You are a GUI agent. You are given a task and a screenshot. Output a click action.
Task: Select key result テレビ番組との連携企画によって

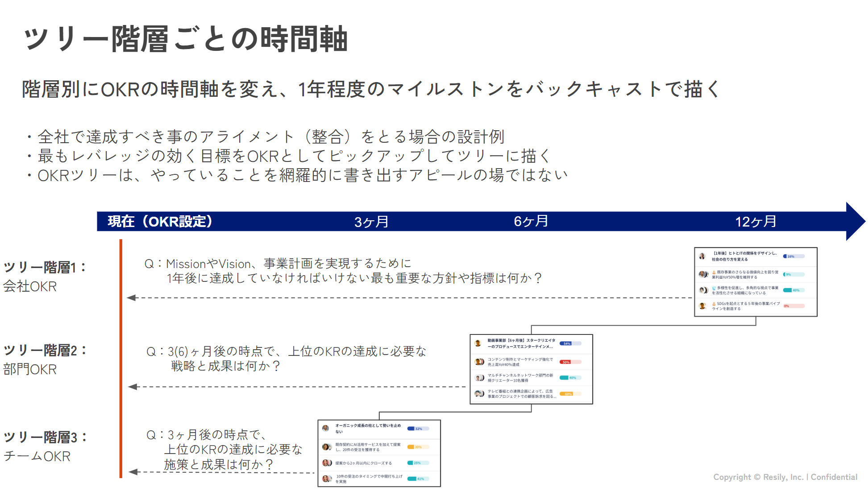pyautogui.click(x=522, y=394)
